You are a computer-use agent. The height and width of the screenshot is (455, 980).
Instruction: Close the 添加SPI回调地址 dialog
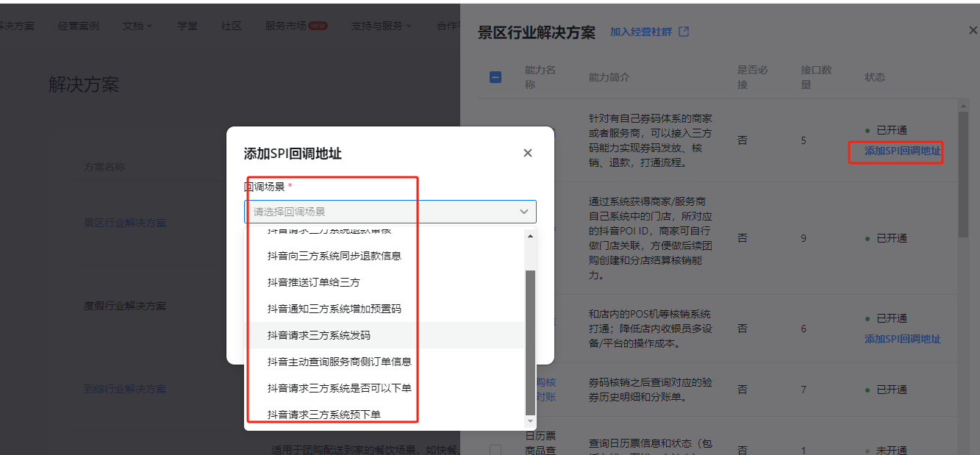coord(527,152)
